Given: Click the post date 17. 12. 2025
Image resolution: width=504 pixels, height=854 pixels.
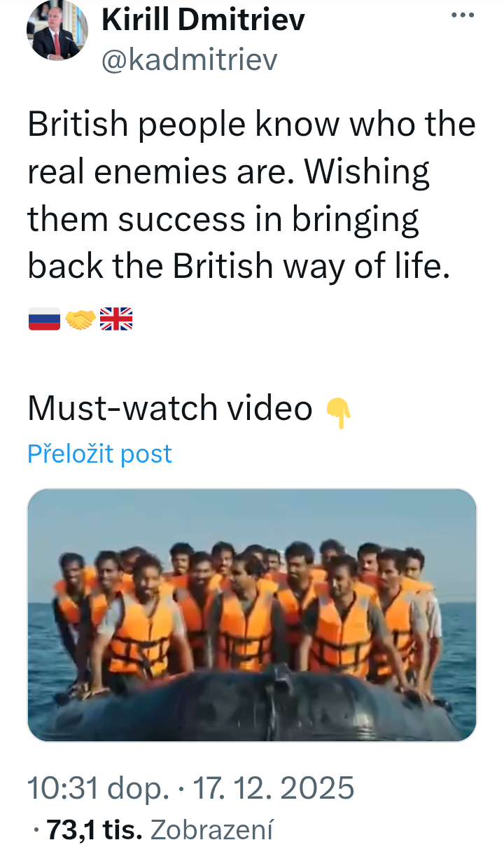Looking at the screenshot, I should [x=273, y=788].
